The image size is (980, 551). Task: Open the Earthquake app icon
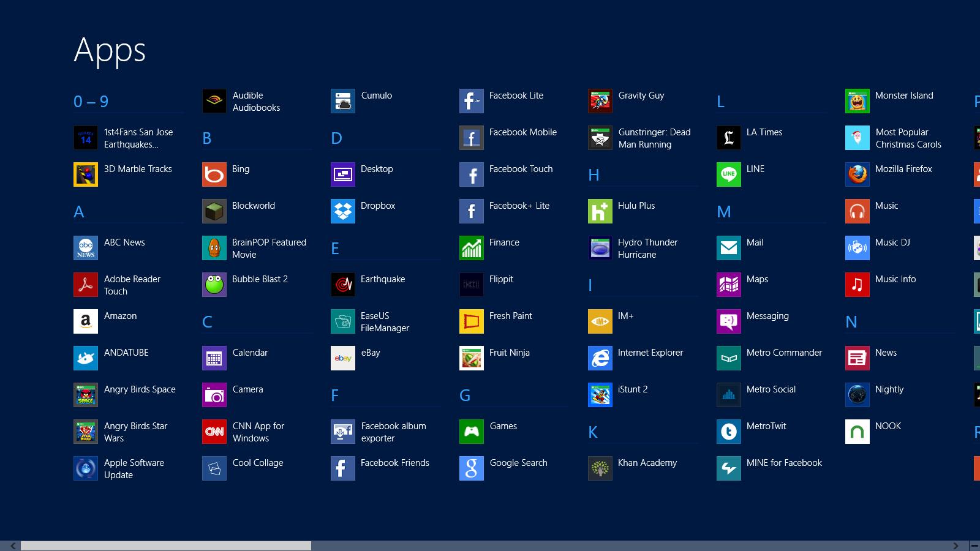343,285
